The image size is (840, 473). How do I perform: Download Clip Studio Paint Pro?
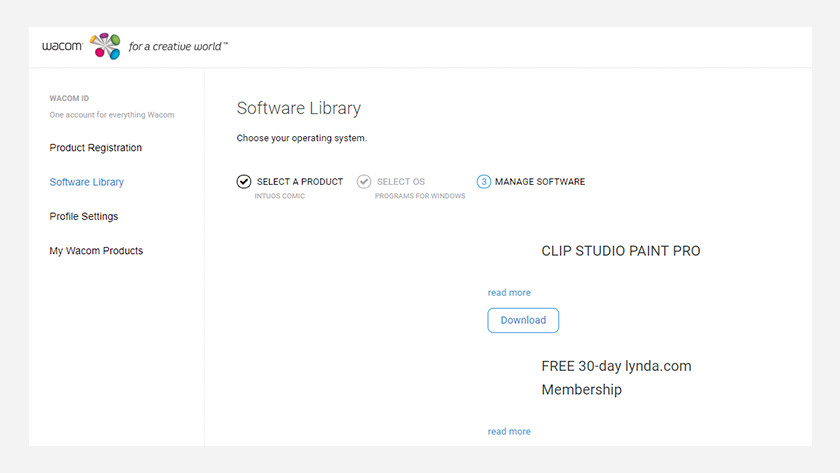[x=523, y=320]
